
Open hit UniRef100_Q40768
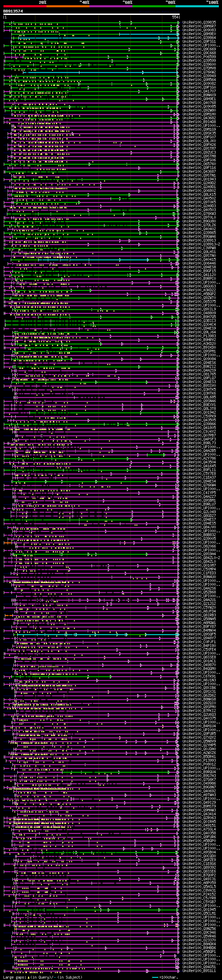(x=199, y=103)
